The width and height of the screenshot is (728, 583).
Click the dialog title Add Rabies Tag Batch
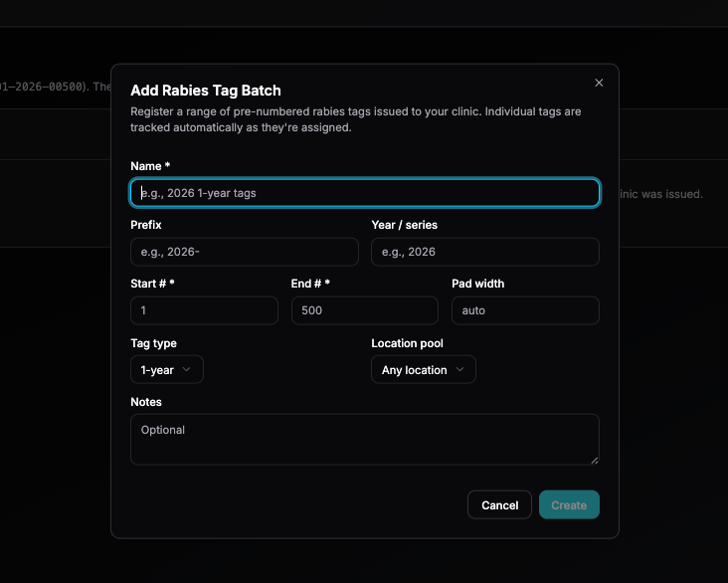point(206,91)
